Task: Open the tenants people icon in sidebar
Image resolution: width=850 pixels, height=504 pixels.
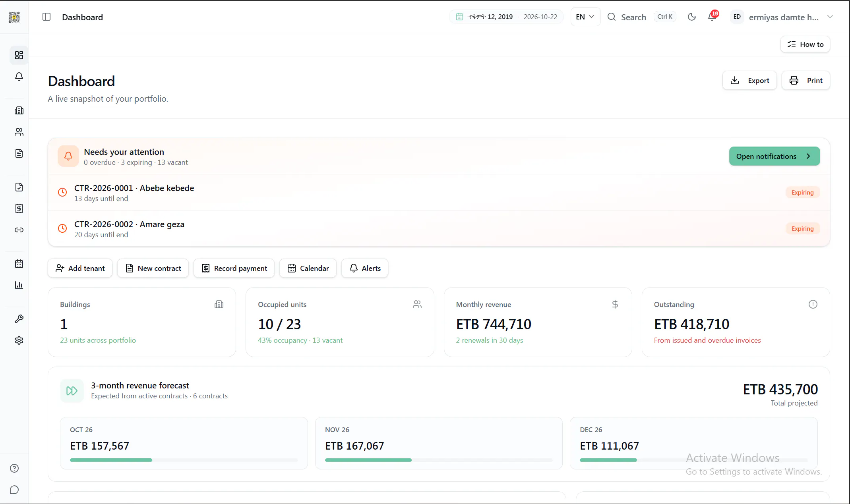Action: [x=19, y=132]
